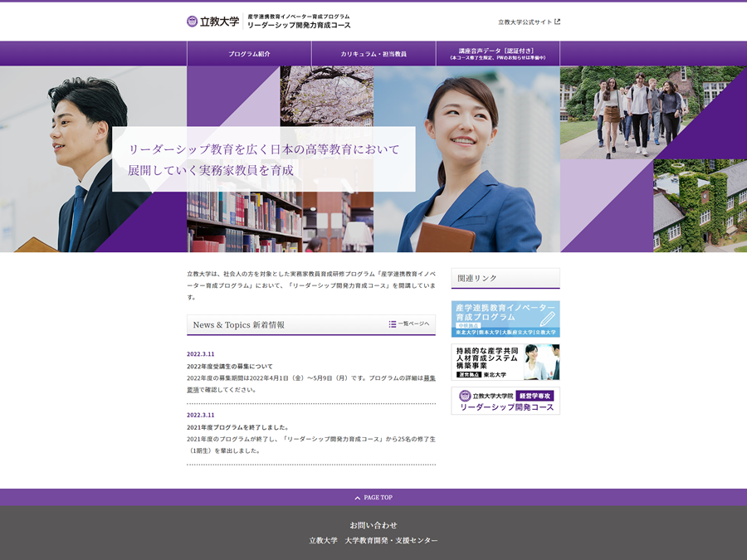The image size is (747, 560).
Task: Click the footer text 大学教育開発・支援センター
Action: click(x=391, y=540)
